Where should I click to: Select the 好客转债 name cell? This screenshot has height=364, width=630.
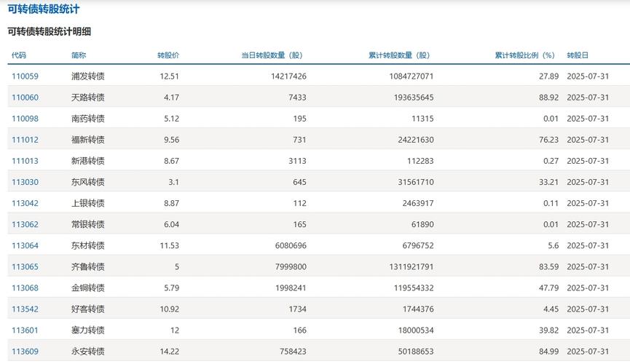pyautogui.click(x=88, y=309)
